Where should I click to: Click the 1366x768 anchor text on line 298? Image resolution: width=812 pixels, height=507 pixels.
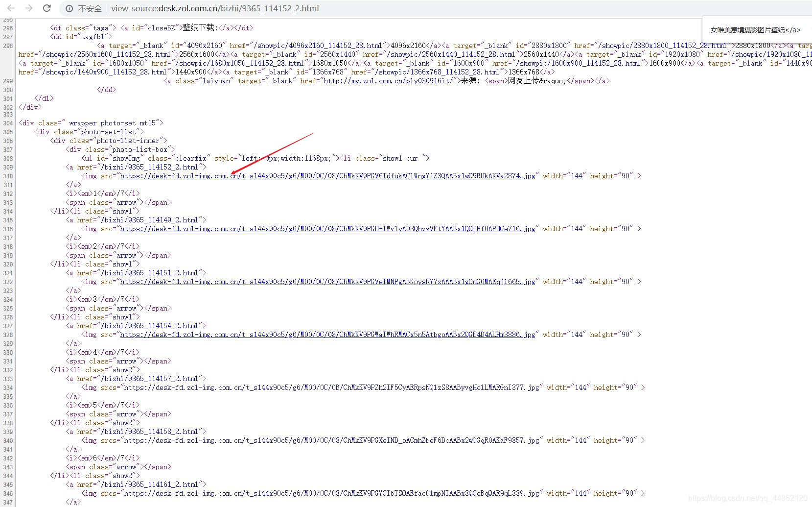coord(524,72)
